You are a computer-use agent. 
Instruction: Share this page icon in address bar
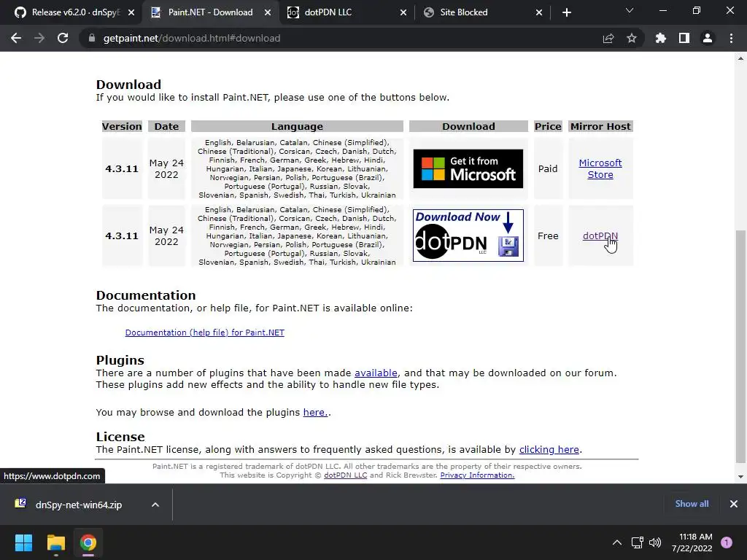coord(608,38)
